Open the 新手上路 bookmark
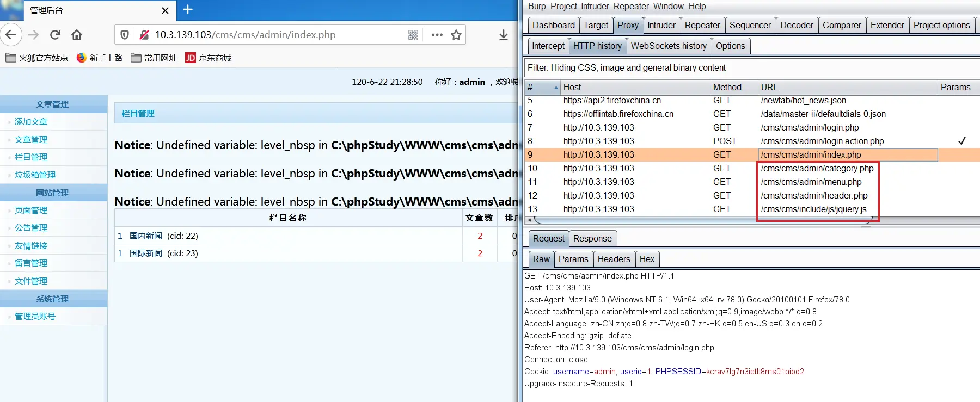The image size is (980, 402). click(x=100, y=58)
